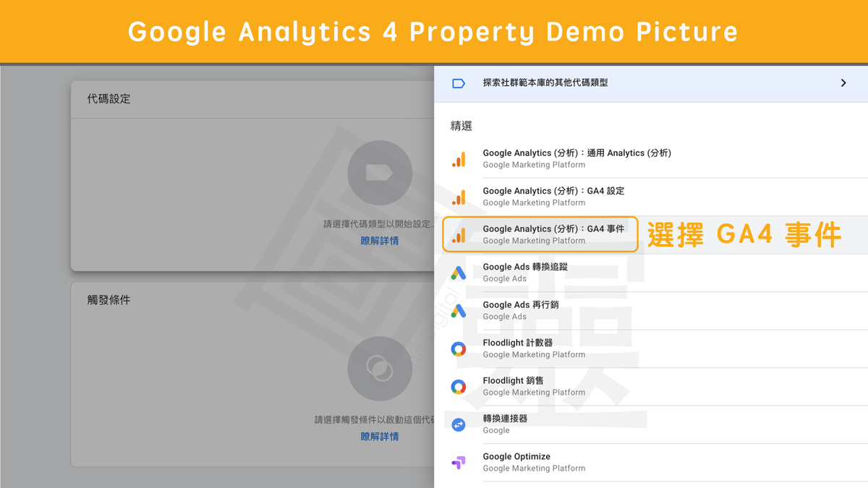Screen dimensions: 868x488
Task: Click the Google Ads 再行銷 logo icon
Action: tap(459, 311)
